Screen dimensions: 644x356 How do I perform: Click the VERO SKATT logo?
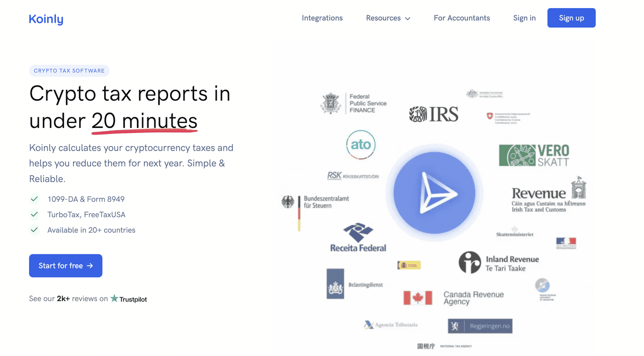(x=534, y=156)
